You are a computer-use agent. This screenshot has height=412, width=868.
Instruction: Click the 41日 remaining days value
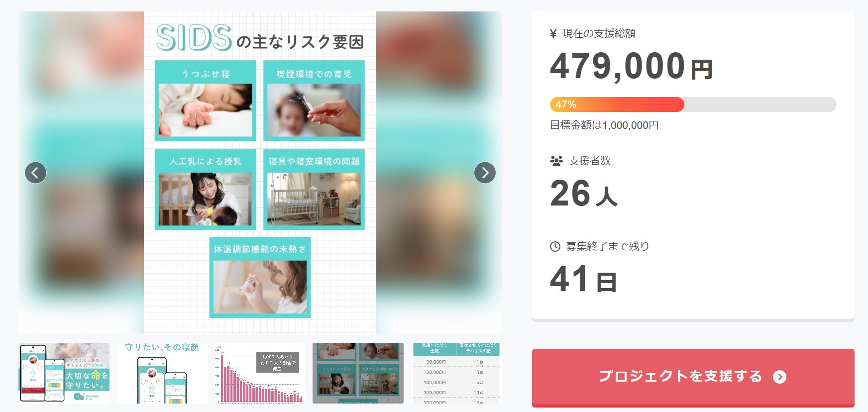(x=584, y=279)
